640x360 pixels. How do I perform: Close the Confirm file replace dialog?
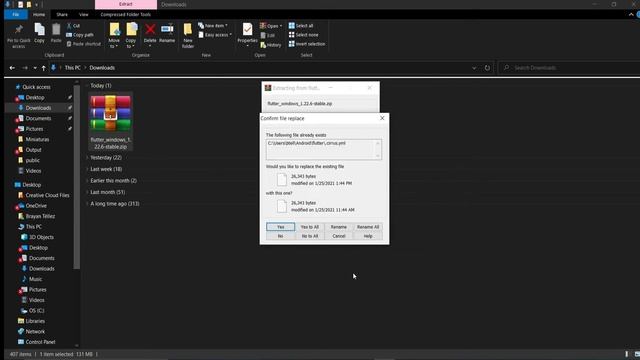pos(382,118)
